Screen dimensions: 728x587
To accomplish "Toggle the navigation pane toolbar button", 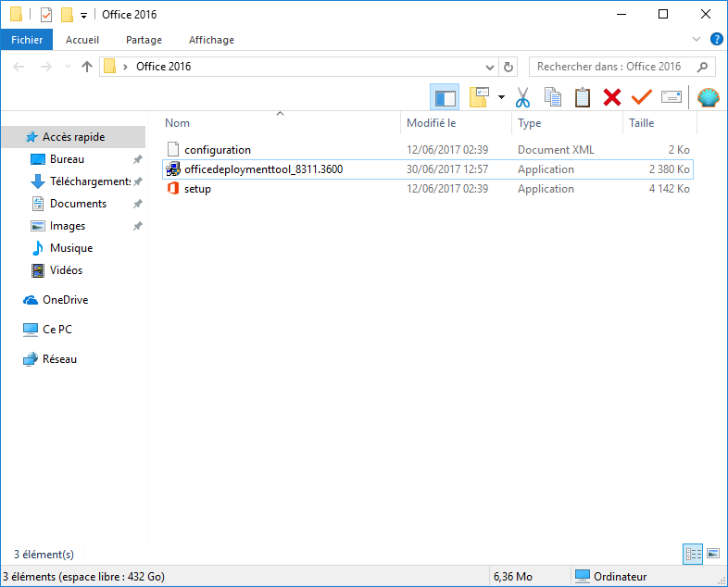I will coord(445,97).
